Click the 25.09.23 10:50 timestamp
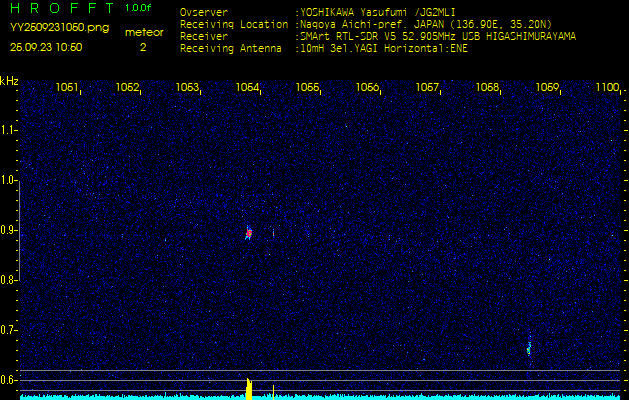 point(47,47)
